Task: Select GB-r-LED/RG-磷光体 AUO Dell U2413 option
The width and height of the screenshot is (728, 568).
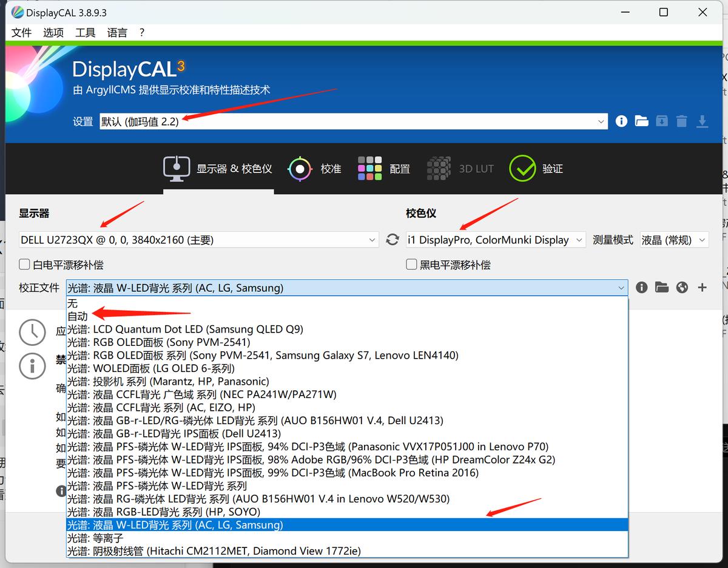Action: pyautogui.click(x=347, y=421)
